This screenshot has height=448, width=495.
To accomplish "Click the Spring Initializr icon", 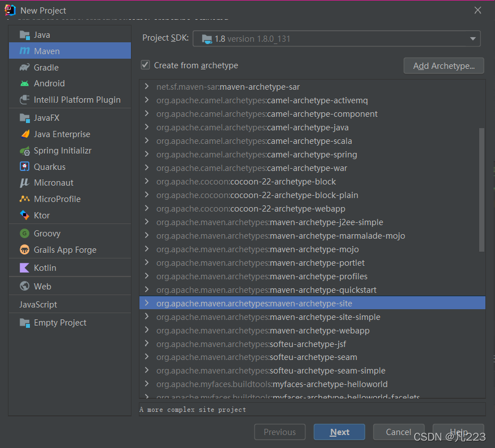I will tap(25, 151).
